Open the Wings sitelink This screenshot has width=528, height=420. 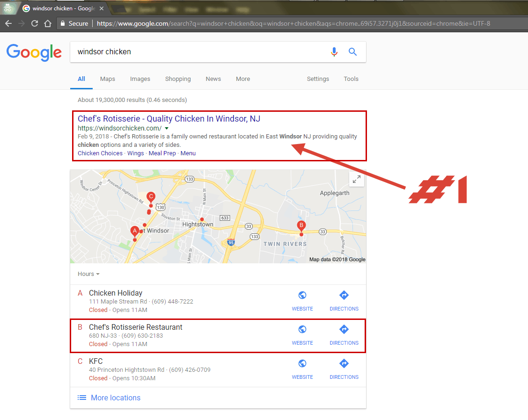pos(135,153)
